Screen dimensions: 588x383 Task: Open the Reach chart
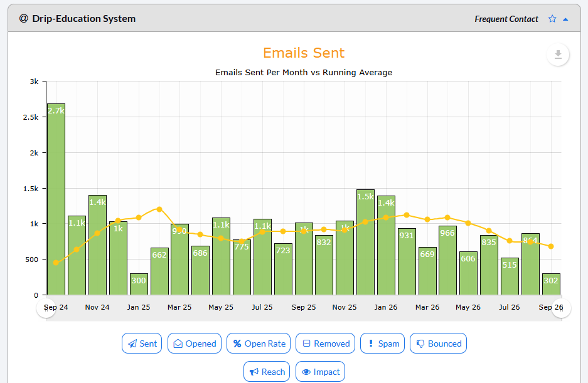(x=267, y=371)
